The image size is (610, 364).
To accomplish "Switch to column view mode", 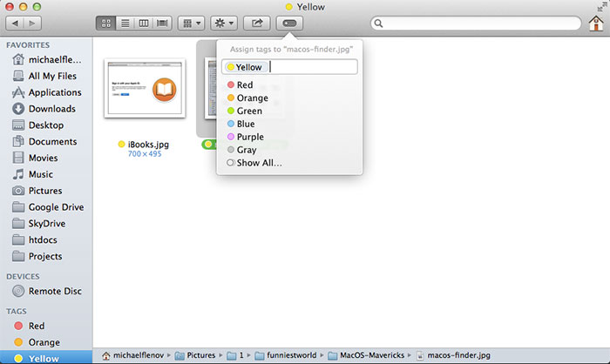I will coord(144,22).
